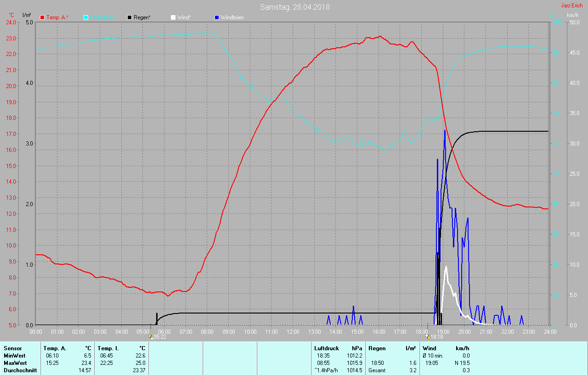Screen dimensions: 588x375
Task: Click the 05:22 sunrise time label
Action: point(159,337)
